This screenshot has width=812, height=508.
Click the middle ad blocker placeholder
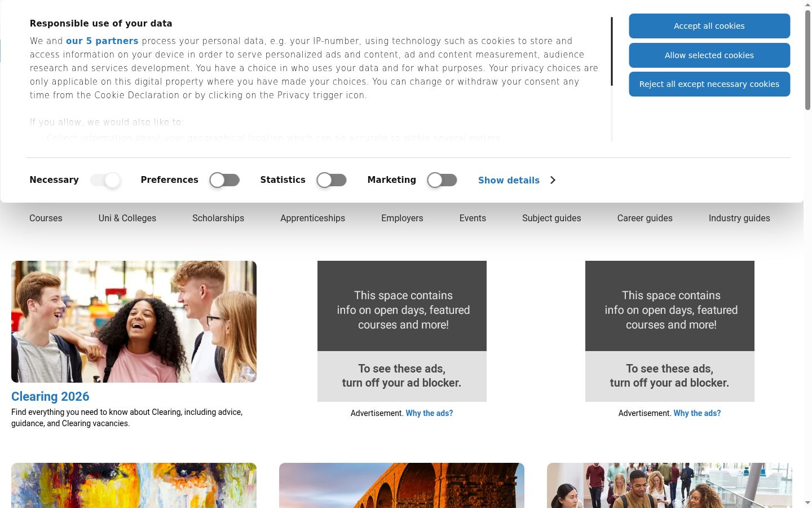(x=402, y=331)
